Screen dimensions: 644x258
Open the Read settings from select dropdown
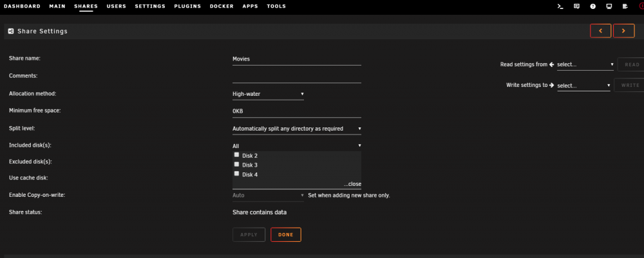(585, 65)
